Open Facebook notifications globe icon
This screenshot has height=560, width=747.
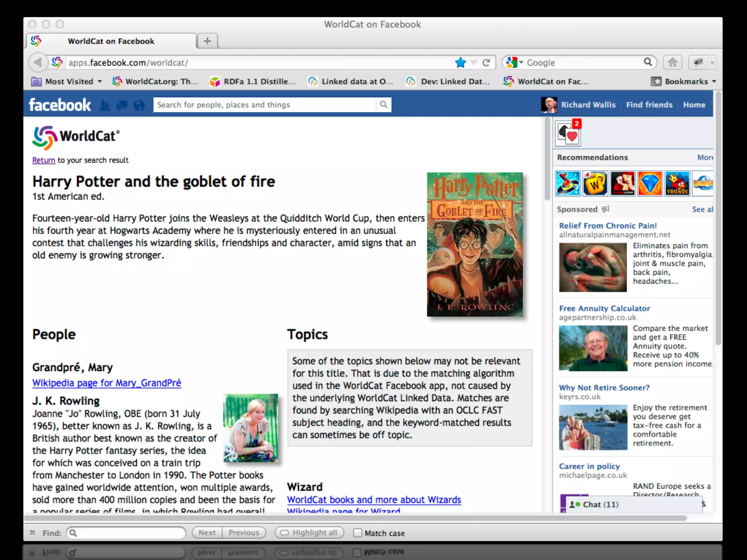[x=139, y=105]
